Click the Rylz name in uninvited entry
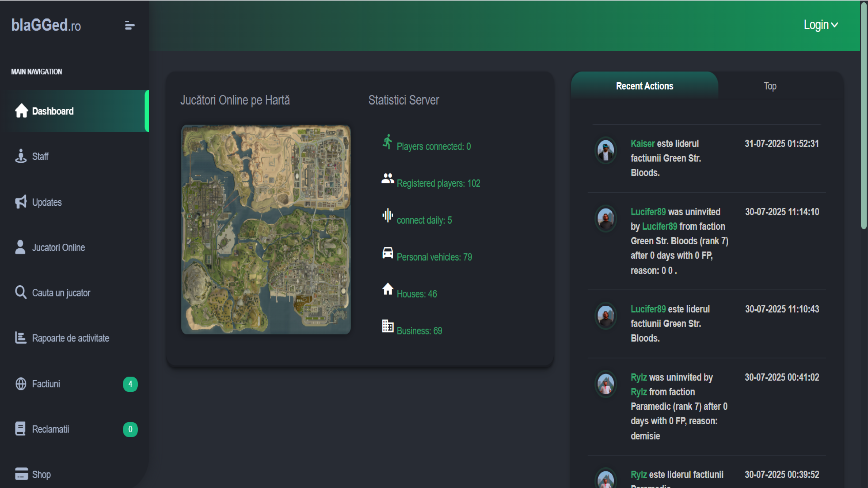This screenshot has width=868, height=488. 638,377
